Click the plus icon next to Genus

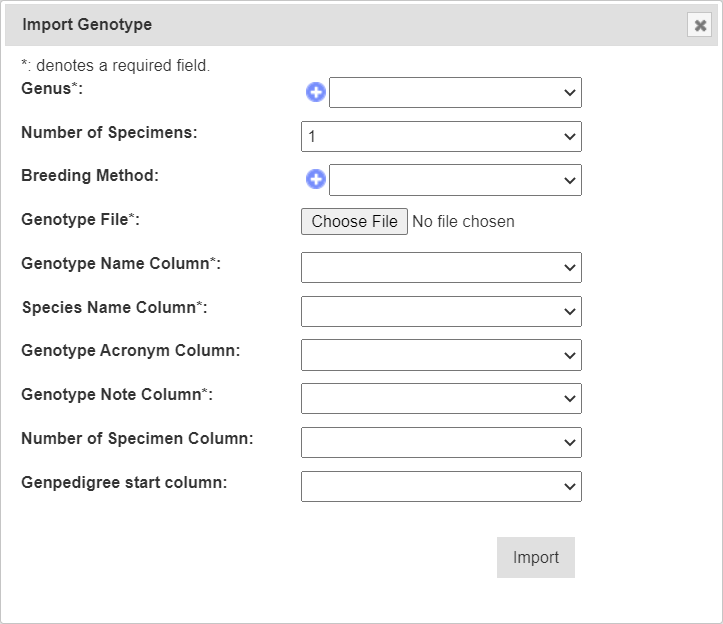coord(315,93)
